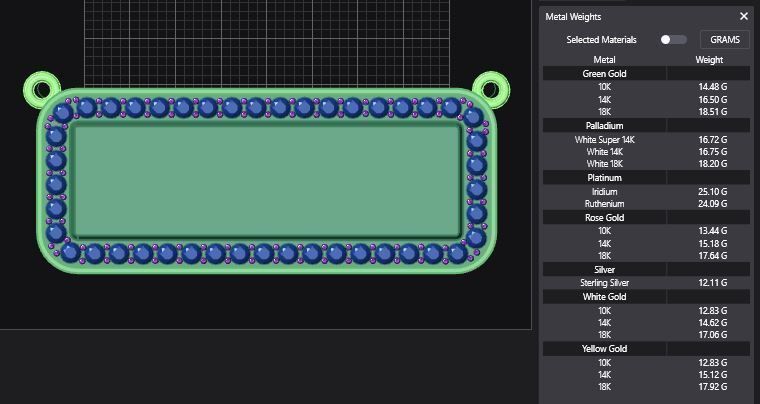Image resolution: width=760 pixels, height=404 pixels.
Task: Click Rose Gold weight 17.64 G
Action: point(712,256)
